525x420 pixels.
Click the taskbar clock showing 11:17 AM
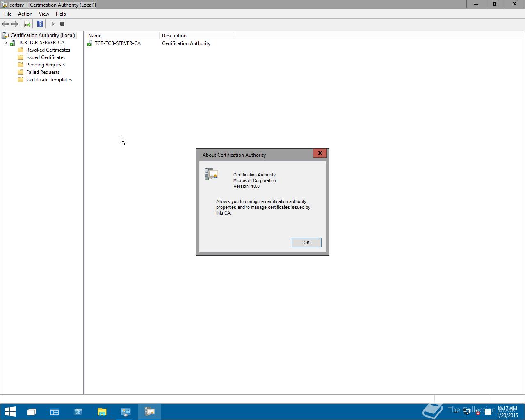[507, 412]
